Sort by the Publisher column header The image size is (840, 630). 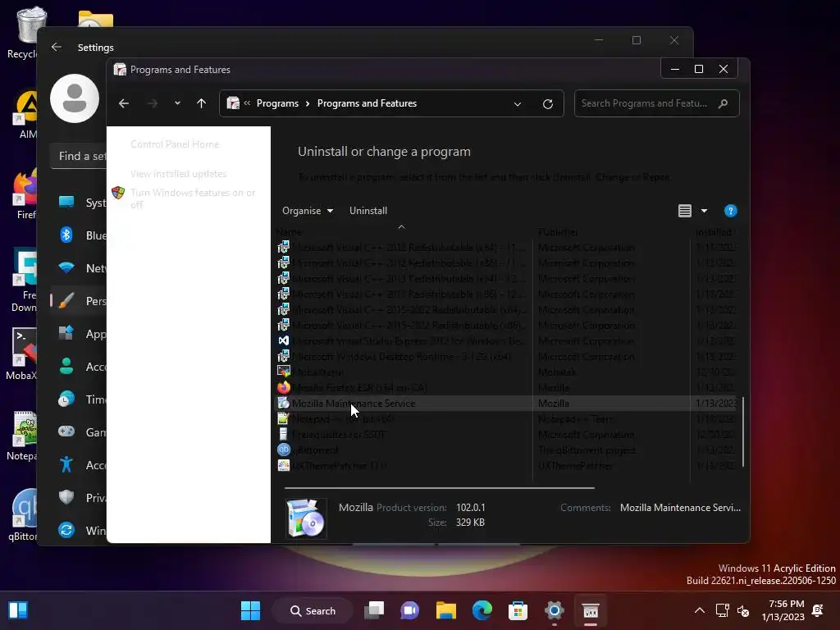(x=558, y=232)
